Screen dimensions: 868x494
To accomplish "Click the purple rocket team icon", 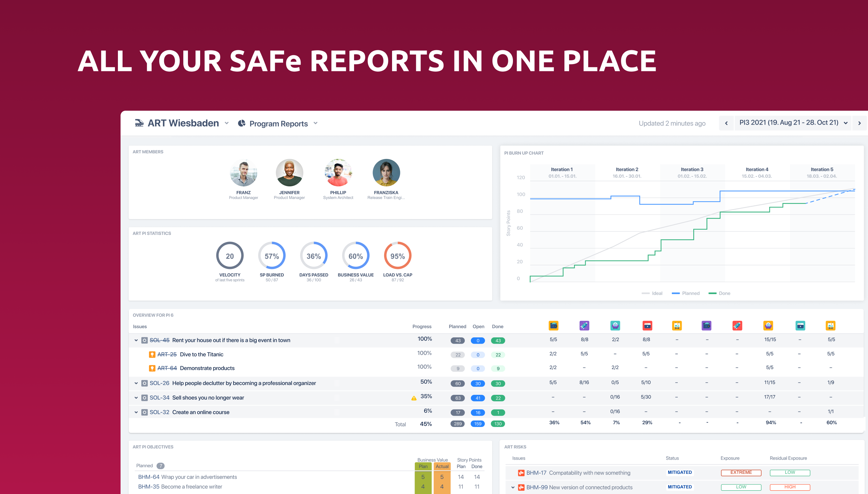I will [584, 326].
